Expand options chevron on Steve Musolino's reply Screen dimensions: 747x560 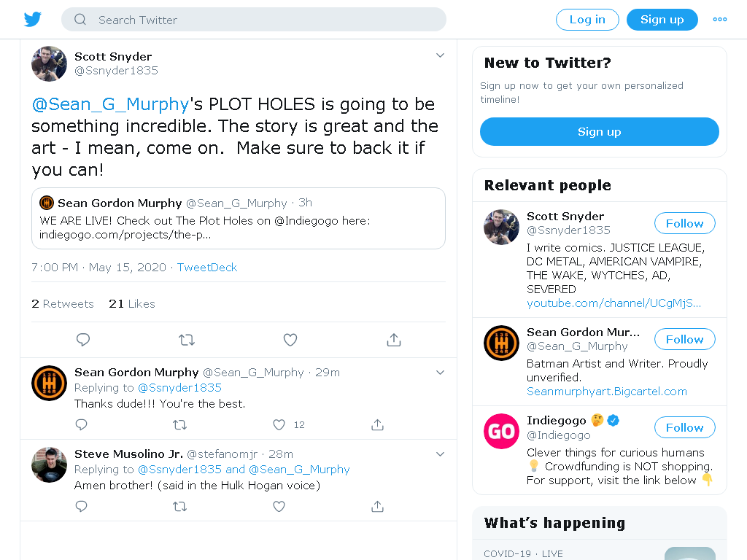[440, 454]
